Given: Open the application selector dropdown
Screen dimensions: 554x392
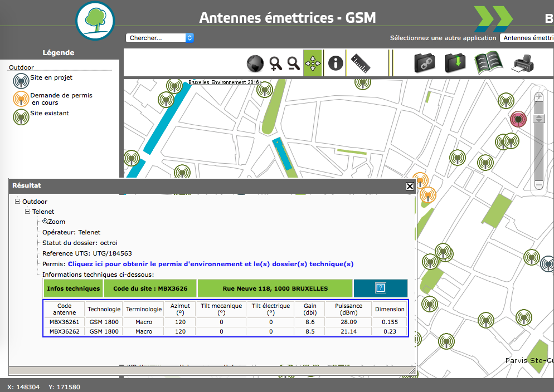Looking at the screenshot, I should [527, 38].
